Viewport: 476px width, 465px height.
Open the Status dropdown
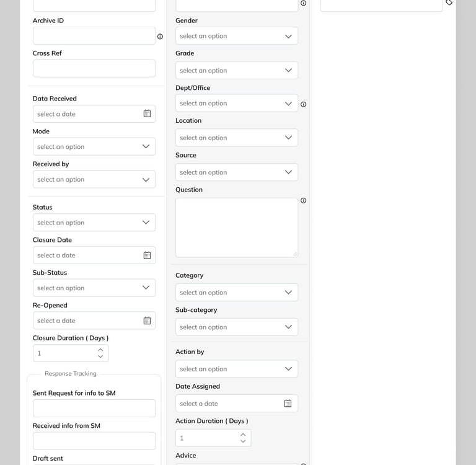point(94,223)
